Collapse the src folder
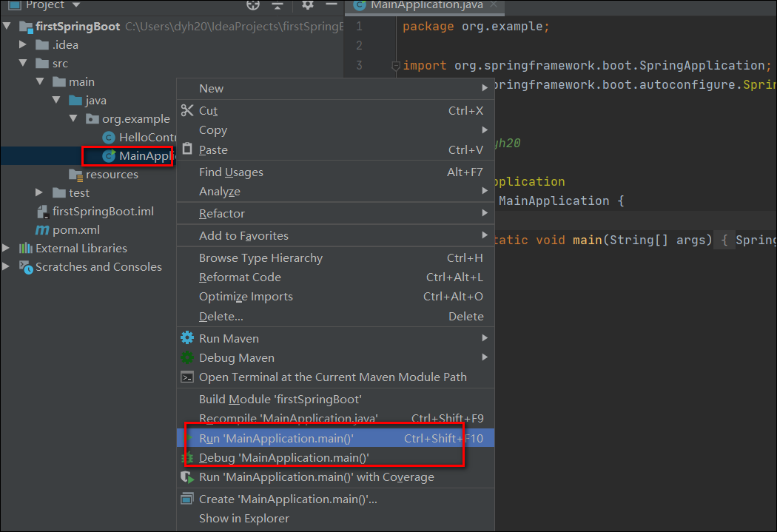The image size is (777, 532). point(24,64)
